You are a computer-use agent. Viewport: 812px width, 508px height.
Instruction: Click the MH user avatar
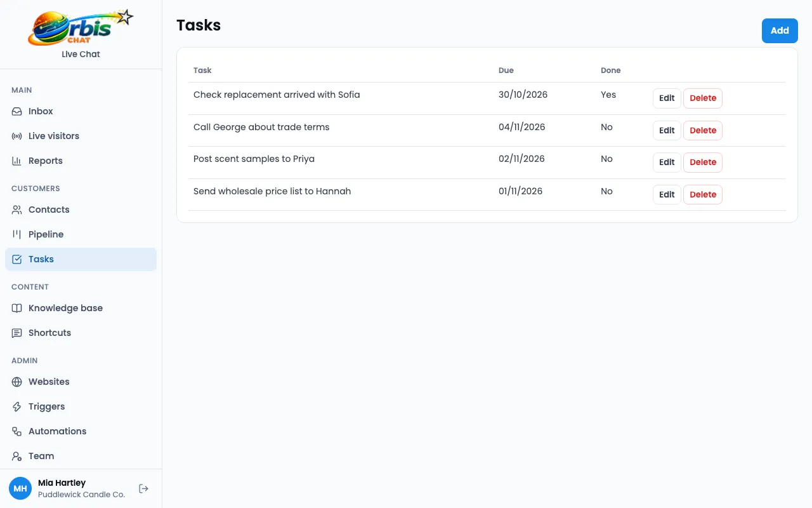pos(20,488)
